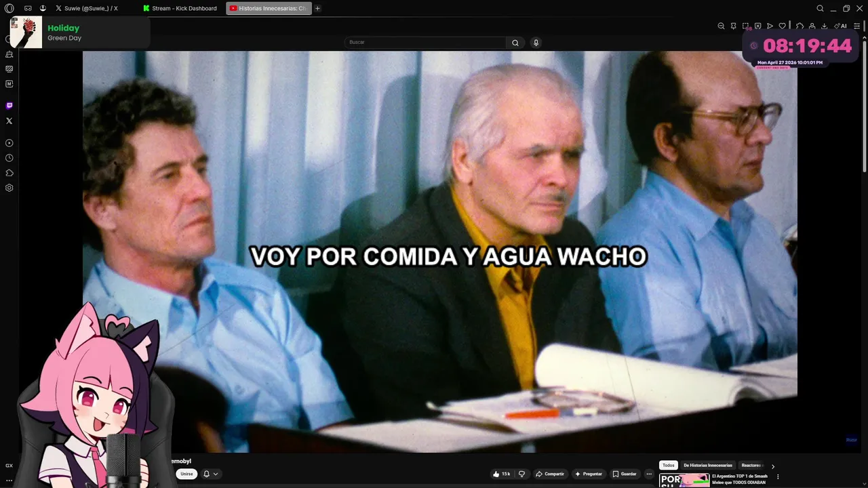Open Twitch in the sidebar
The height and width of the screenshot is (488, 868).
pos(9,106)
